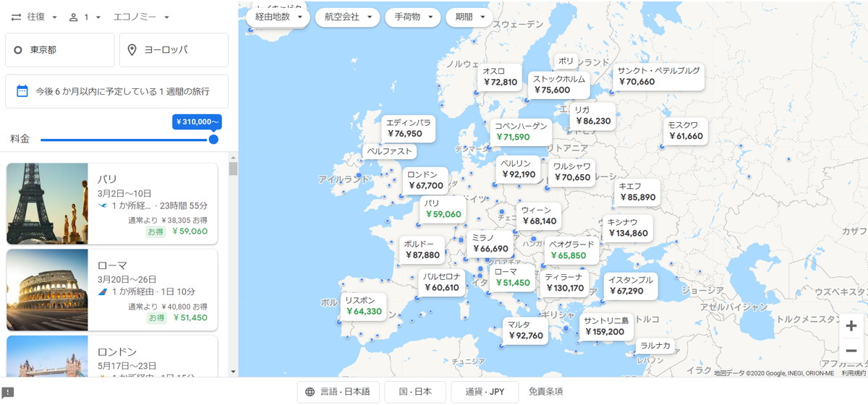868x405 pixels.
Task: Select ワルシャワ ¥70,650 map marker
Action: (x=571, y=171)
